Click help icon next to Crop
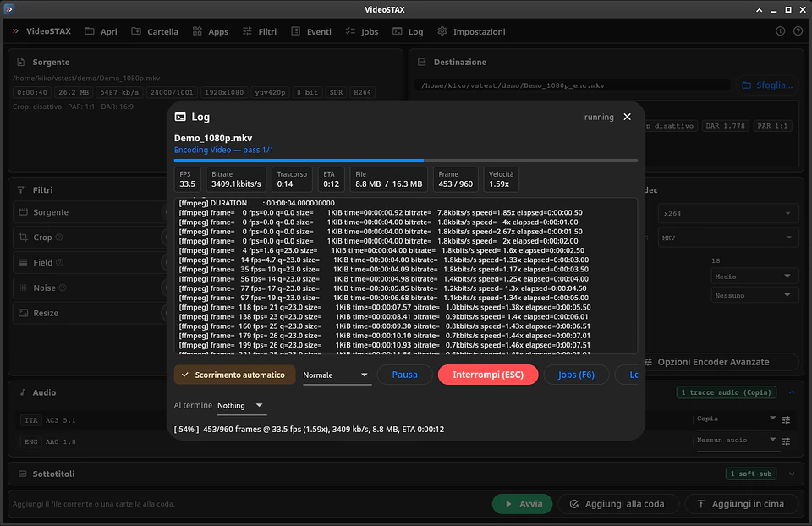Screen dimensions: 812x526 click(59, 237)
